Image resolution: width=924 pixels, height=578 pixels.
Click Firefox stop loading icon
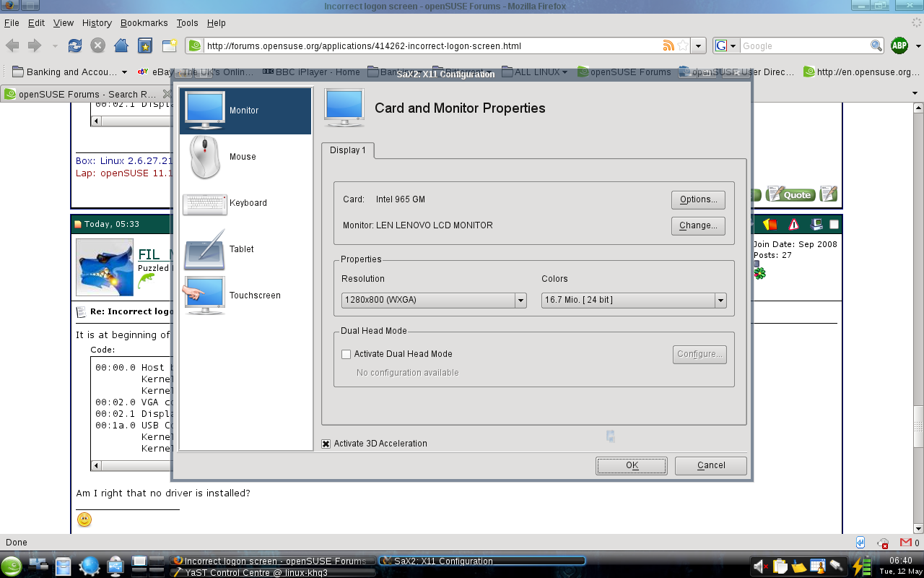pyautogui.click(x=98, y=46)
